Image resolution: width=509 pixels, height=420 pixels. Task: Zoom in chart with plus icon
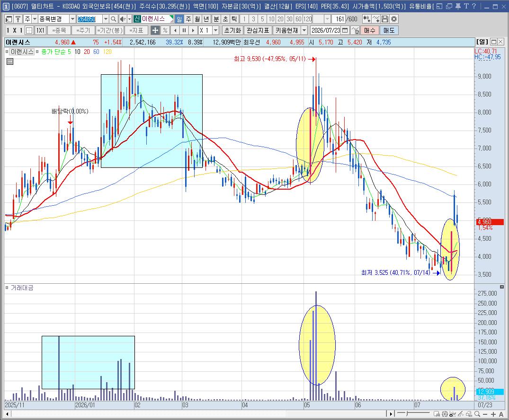click(x=493, y=414)
